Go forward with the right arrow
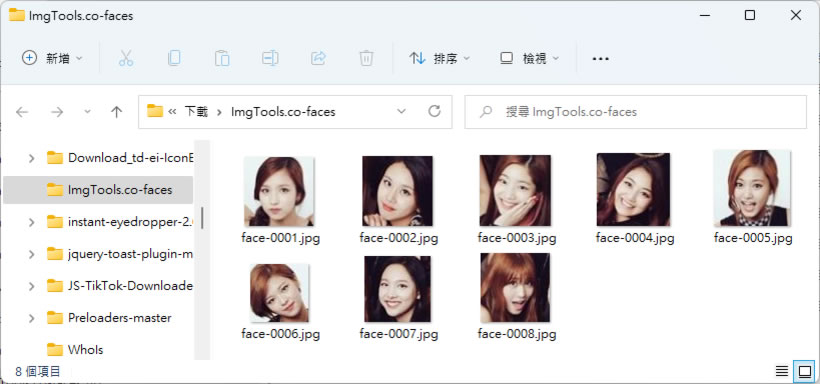This screenshot has height=384, width=820. 56,111
